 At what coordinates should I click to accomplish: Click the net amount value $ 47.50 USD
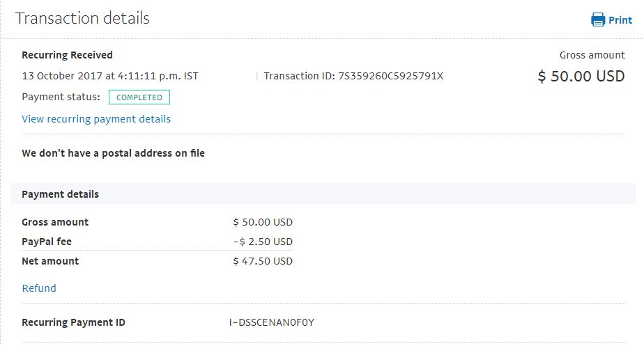point(263,261)
